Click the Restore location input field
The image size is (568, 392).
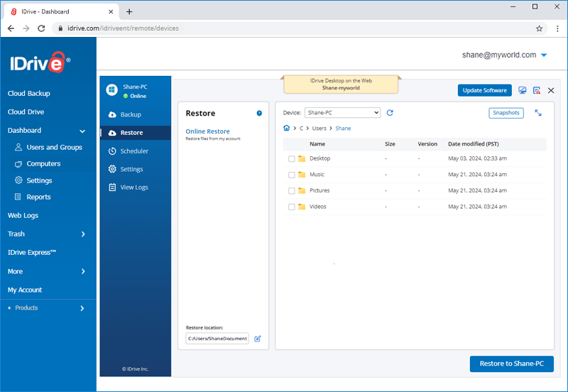(x=217, y=338)
